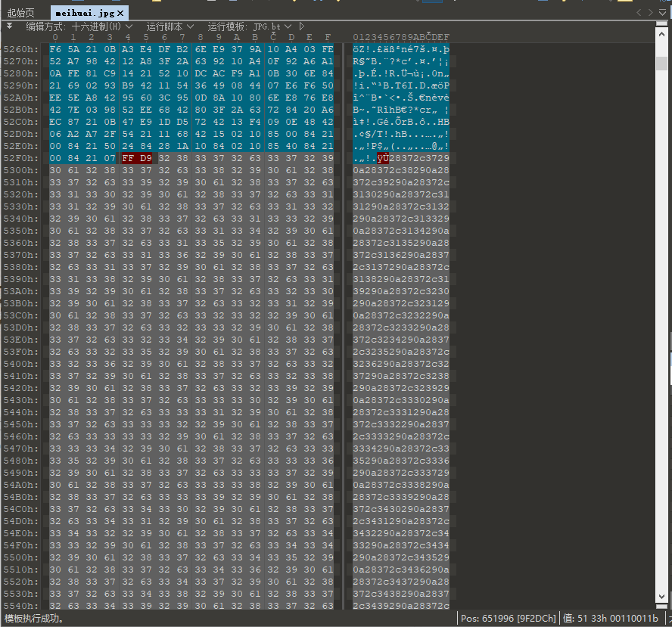Collapse the editor options bar toggle

click(x=9, y=26)
